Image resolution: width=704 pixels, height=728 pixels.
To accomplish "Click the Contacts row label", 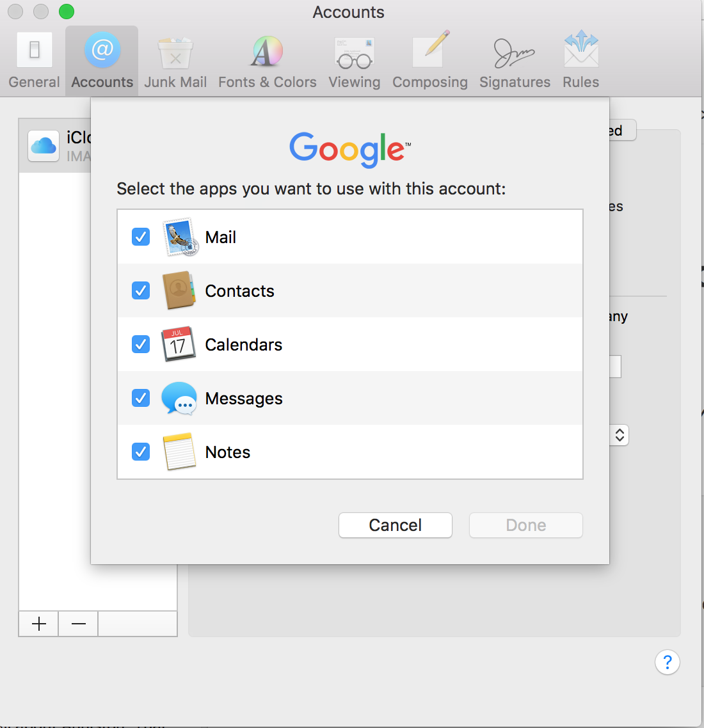I will click(239, 291).
